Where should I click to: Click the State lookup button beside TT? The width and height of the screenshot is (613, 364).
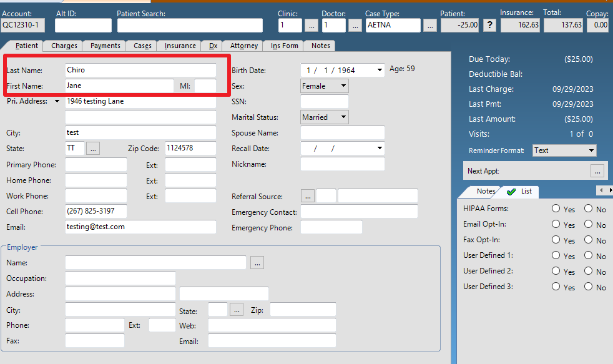[x=93, y=149]
